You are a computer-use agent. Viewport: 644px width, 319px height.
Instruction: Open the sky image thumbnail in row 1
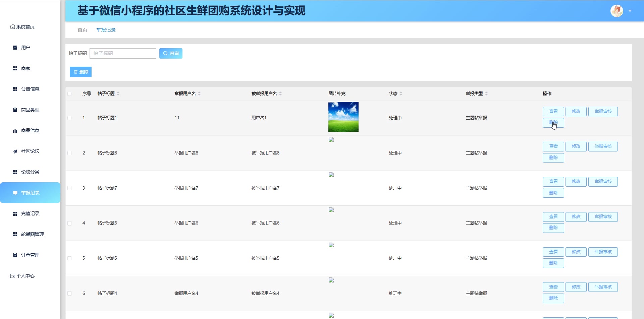(x=343, y=117)
